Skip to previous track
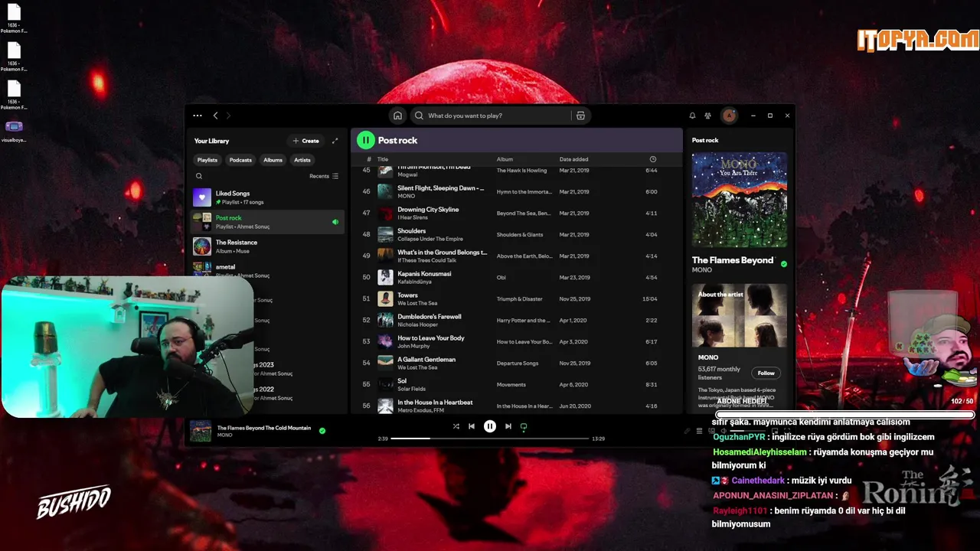 472,426
